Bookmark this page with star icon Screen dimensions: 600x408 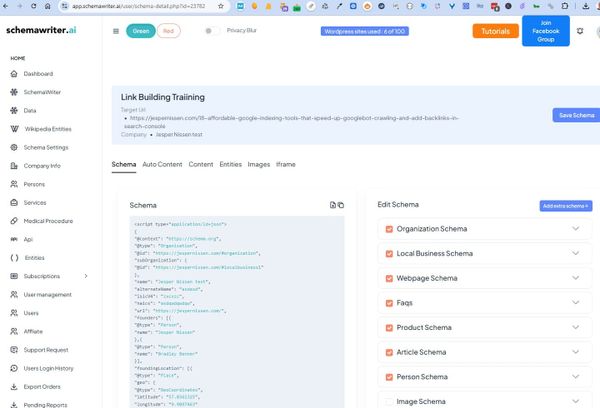(x=221, y=6)
